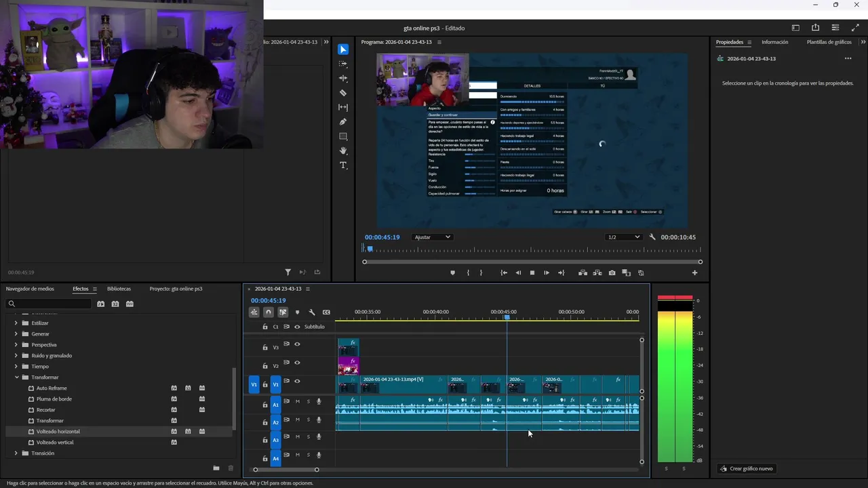
Task: Select the Ripple Edit tool
Action: coord(343,78)
